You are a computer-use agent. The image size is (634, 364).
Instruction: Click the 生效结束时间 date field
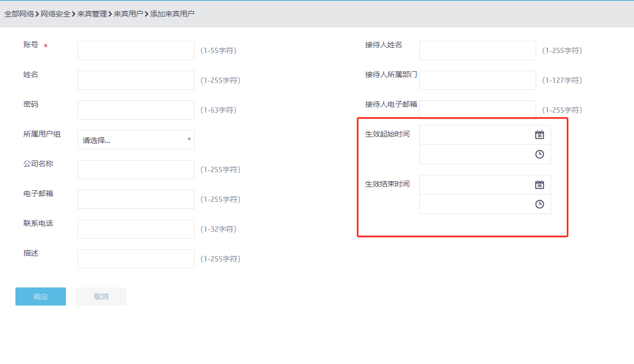click(485, 185)
